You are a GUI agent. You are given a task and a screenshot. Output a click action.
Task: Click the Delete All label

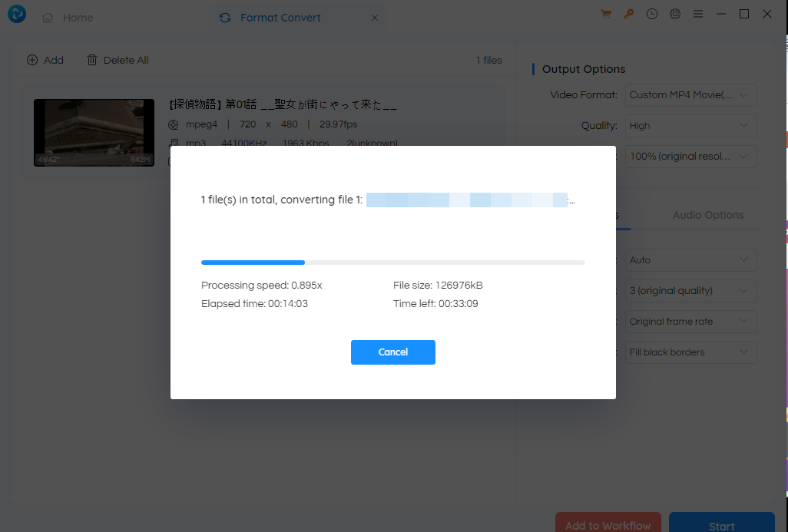coord(126,61)
